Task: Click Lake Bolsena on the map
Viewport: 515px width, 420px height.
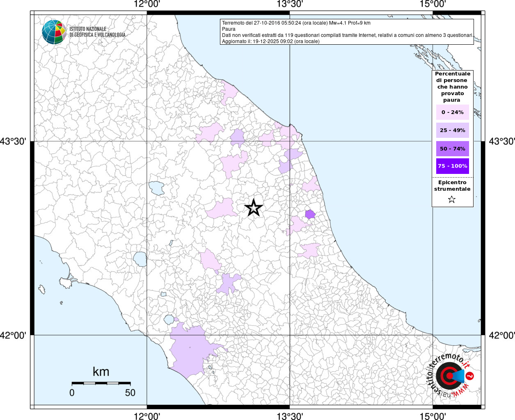Action: tap(140, 259)
